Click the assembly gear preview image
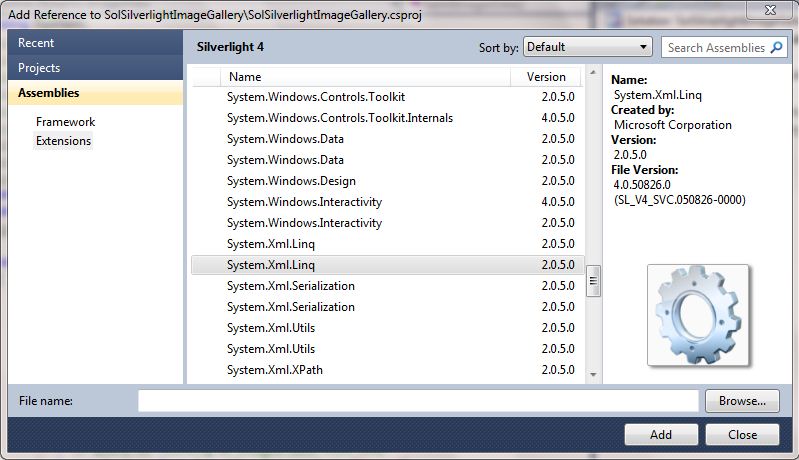799x460 pixels. (698, 315)
